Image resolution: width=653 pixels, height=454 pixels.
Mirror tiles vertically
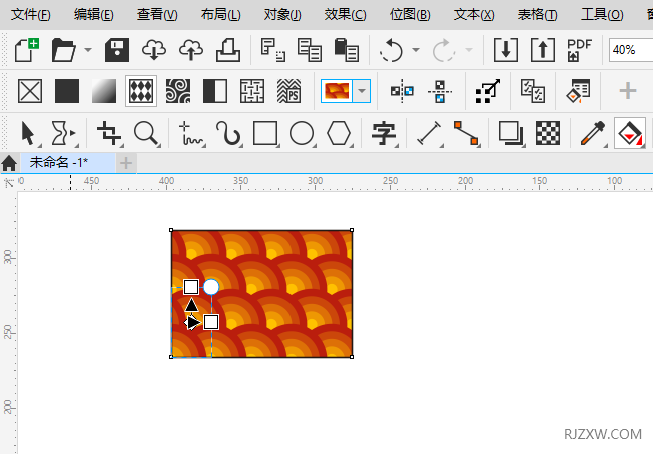[440, 91]
